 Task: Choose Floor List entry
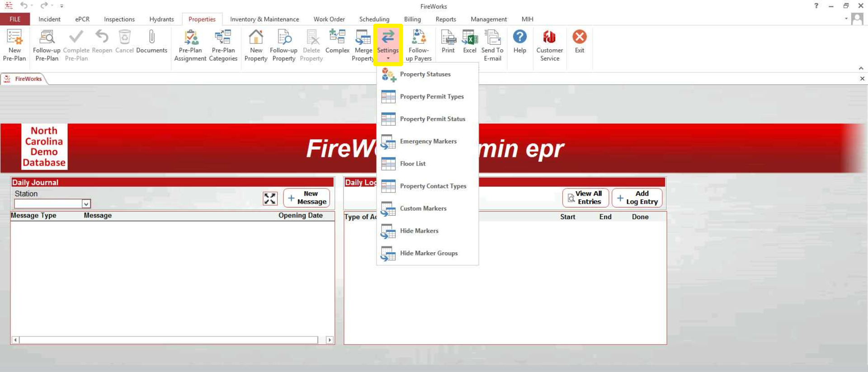coord(427,164)
